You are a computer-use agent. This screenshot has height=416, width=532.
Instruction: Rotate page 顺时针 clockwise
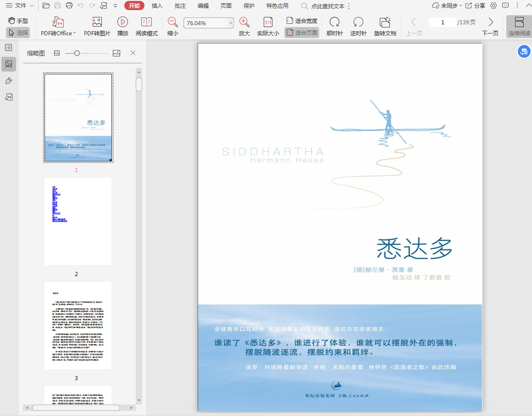point(334,27)
